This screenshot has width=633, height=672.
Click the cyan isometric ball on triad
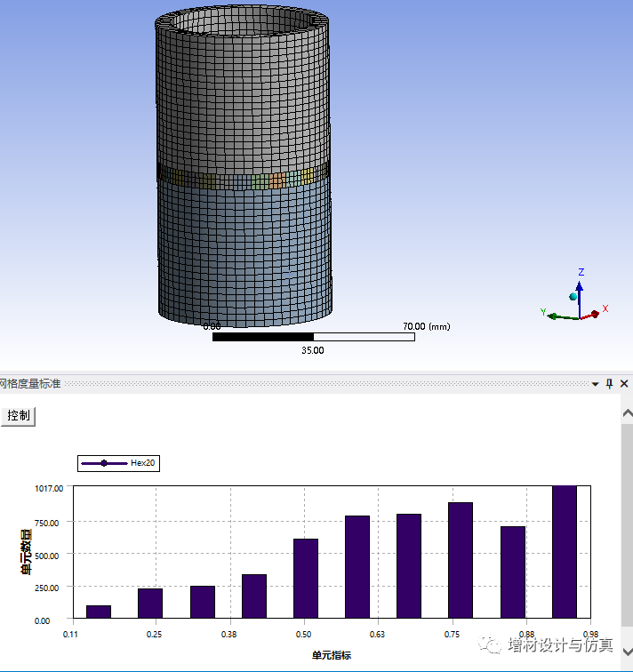click(x=573, y=297)
